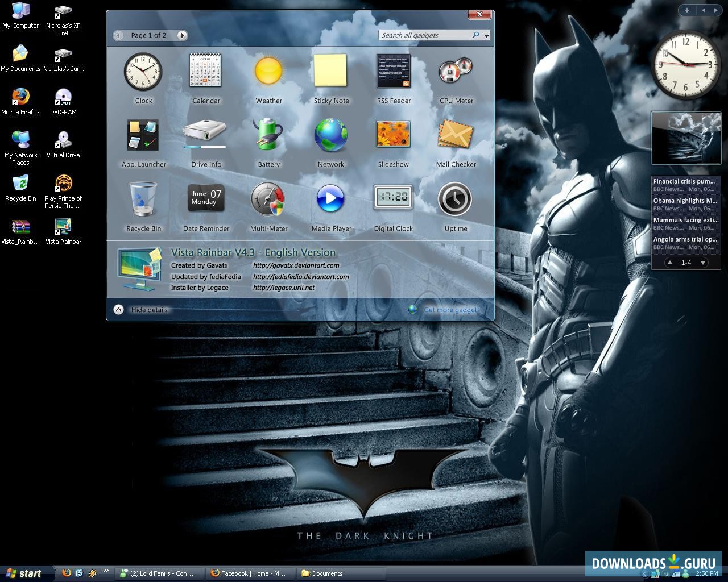
Task: Open the gadget search options dropdown
Action: (486, 36)
